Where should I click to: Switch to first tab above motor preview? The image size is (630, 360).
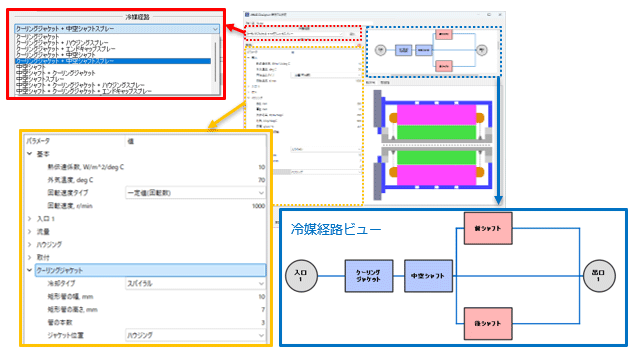(370, 82)
